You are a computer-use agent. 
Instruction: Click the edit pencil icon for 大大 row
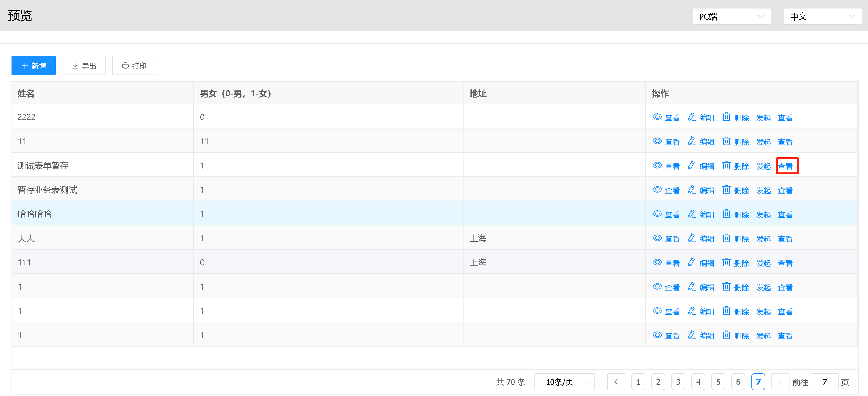[x=692, y=238]
